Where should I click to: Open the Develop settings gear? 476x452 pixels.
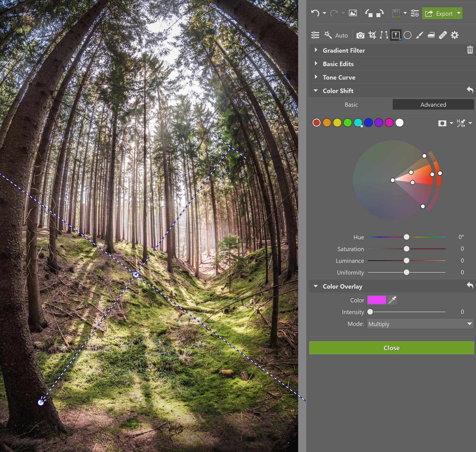pyautogui.click(x=455, y=35)
